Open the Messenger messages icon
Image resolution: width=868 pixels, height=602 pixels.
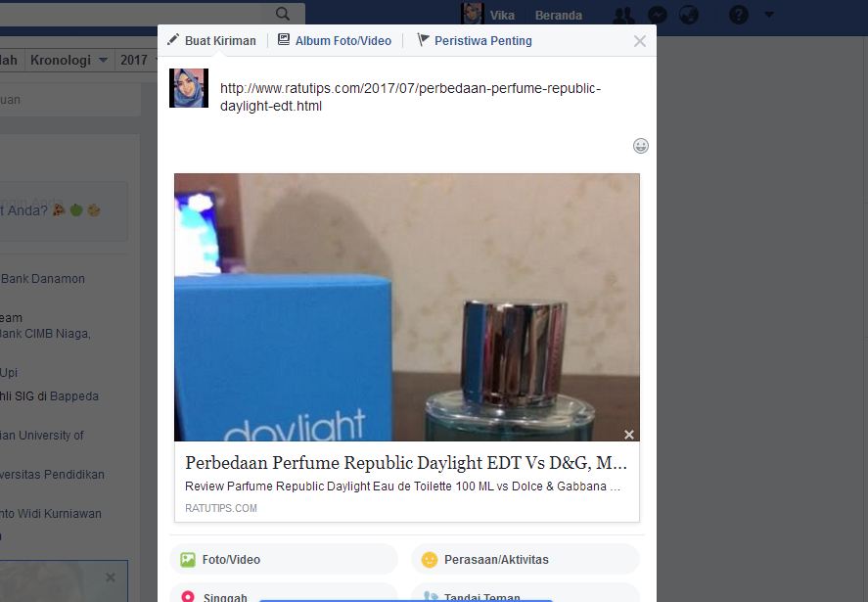point(657,15)
